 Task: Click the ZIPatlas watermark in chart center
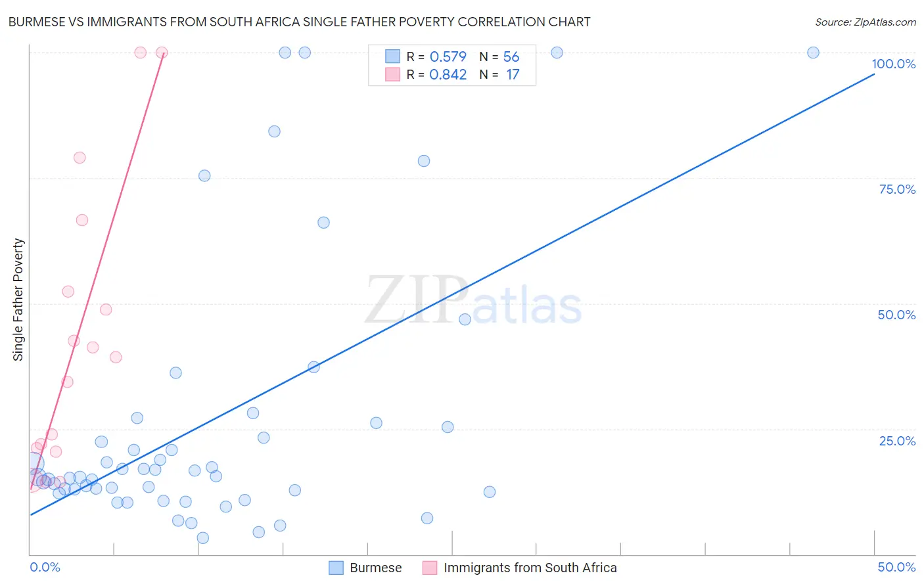click(473, 301)
